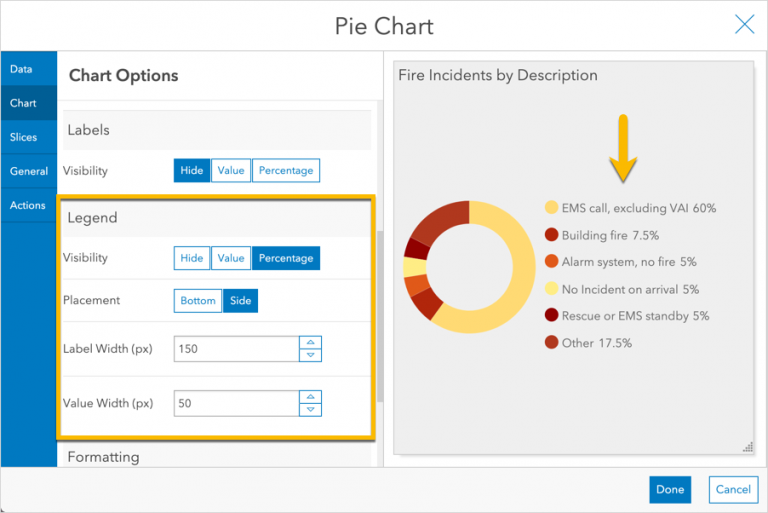Cancel the pie chart configuration
768x513 pixels.
(733, 489)
